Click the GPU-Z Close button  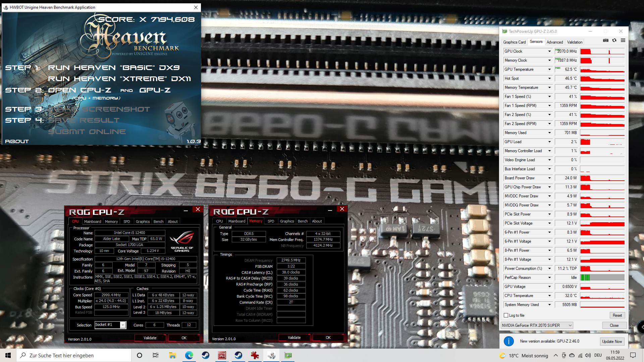614,325
